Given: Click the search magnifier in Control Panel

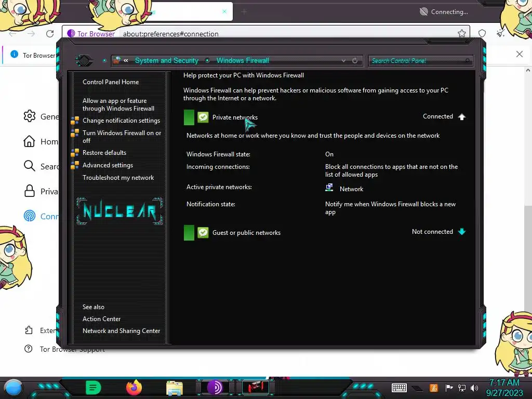Looking at the screenshot, I should [468, 61].
